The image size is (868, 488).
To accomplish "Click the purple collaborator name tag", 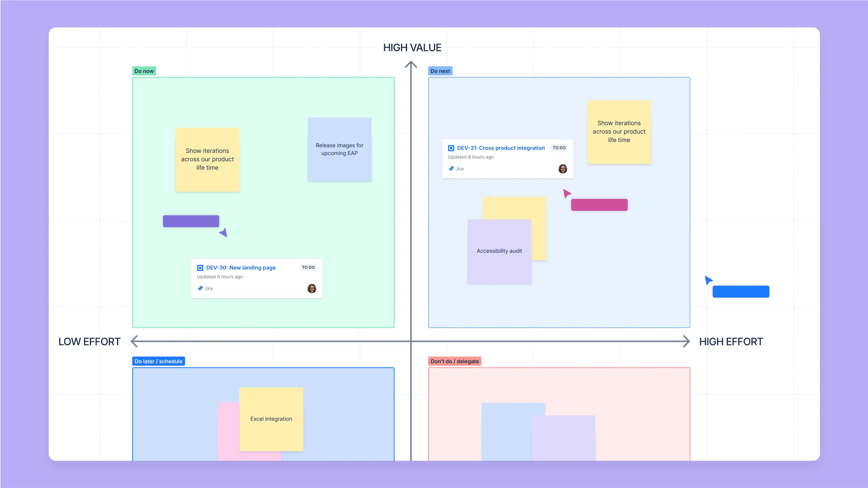I will pos(191,221).
